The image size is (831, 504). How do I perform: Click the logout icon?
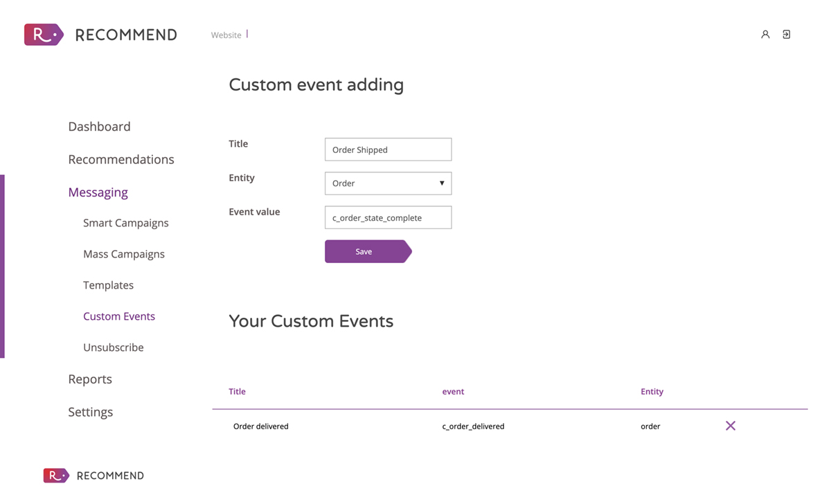click(787, 35)
